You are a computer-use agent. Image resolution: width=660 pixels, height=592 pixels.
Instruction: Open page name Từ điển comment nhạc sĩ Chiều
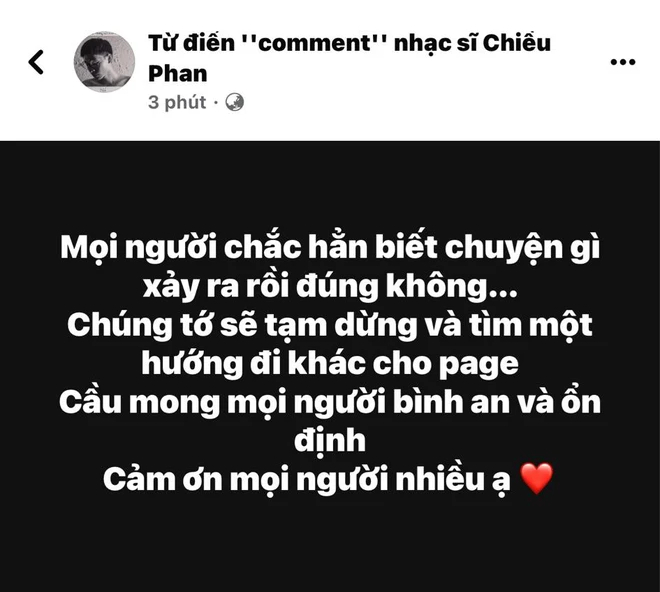pyautogui.click(x=349, y=43)
